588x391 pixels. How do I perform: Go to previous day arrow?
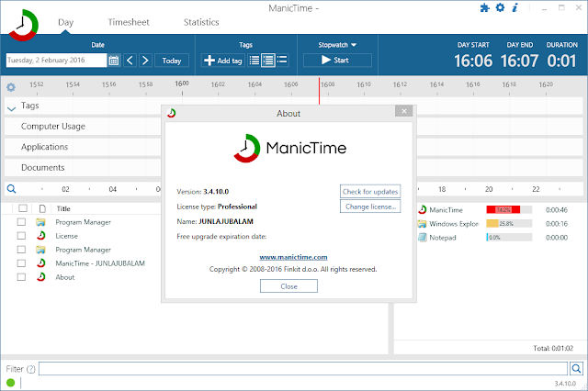[130, 61]
